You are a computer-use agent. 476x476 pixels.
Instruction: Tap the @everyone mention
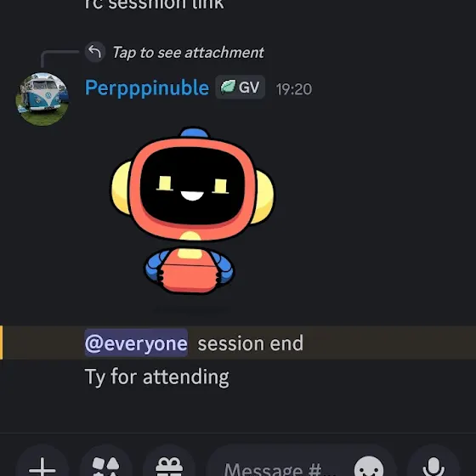tap(136, 343)
